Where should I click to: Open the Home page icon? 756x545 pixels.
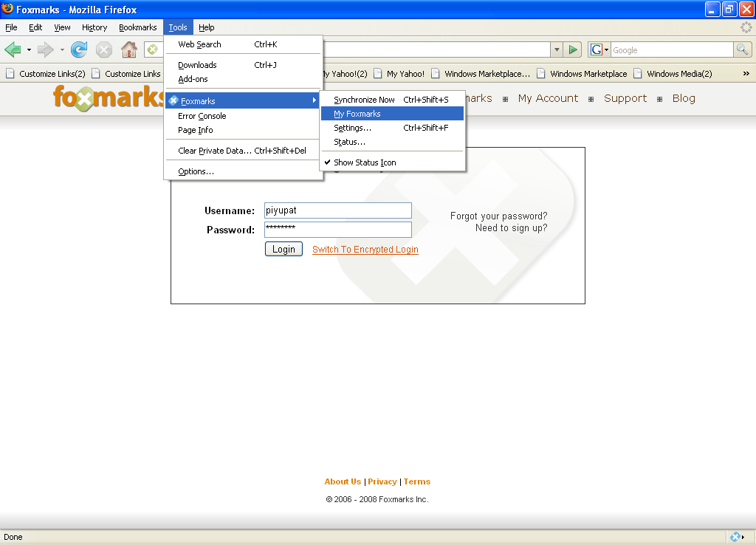pyautogui.click(x=128, y=49)
